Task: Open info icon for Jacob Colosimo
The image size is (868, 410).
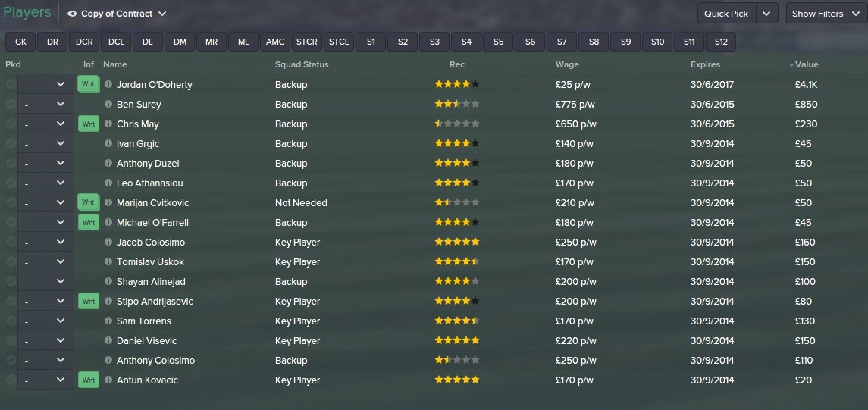Action: (x=108, y=243)
